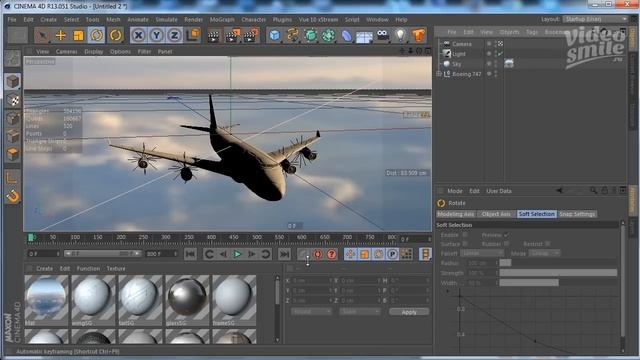The image size is (640, 360).
Task: Record active objects keyframe button
Action: (x=303, y=254)
